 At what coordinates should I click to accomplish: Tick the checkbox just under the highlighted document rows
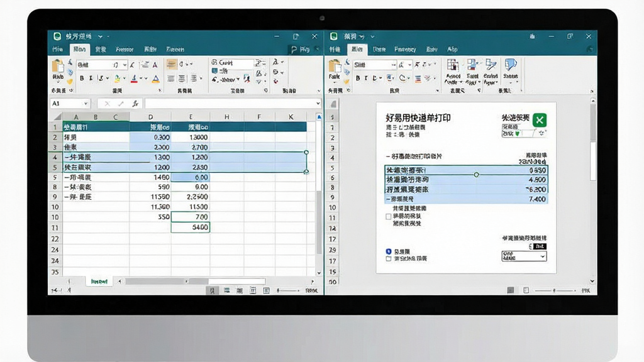[389, 216]
